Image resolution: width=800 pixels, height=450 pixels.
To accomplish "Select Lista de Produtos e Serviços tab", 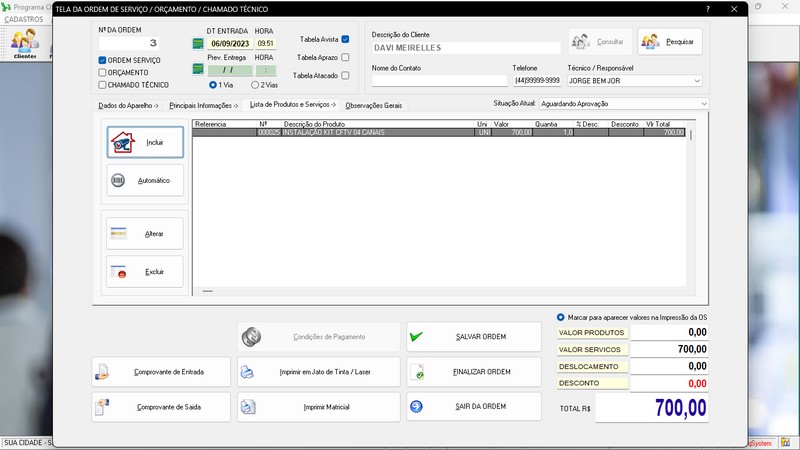I will (292, 105).
